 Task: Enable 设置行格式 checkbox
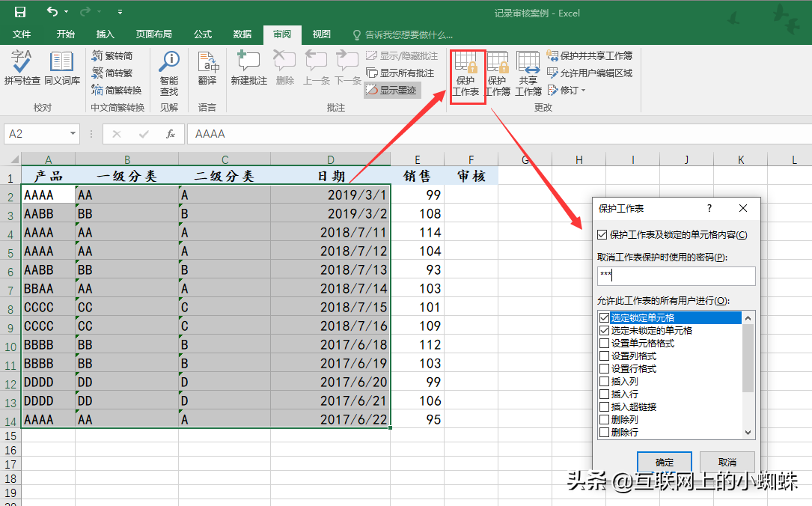coord(604,369)
